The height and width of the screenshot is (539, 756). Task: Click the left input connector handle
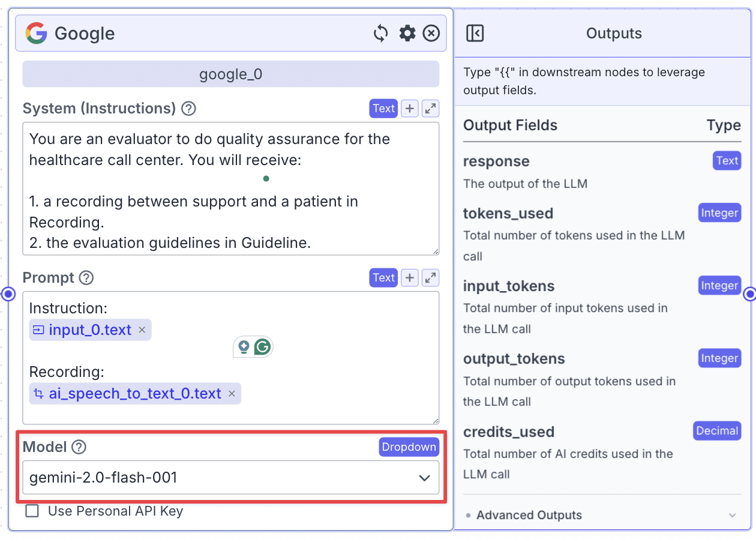[x=9, y=294]
